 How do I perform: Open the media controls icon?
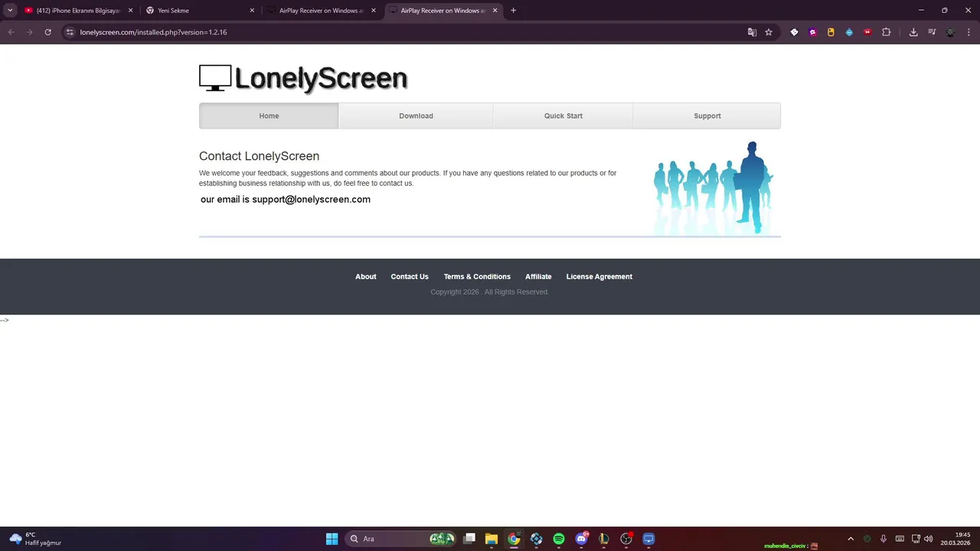pyautogui.click(x=932, y=32)
